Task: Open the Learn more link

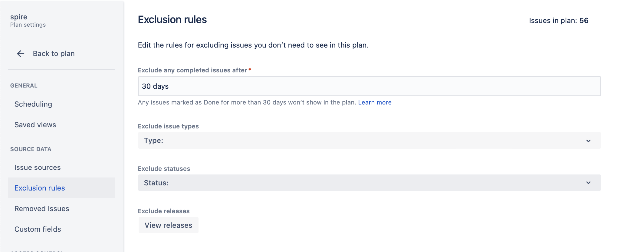Action: [375, 102]
